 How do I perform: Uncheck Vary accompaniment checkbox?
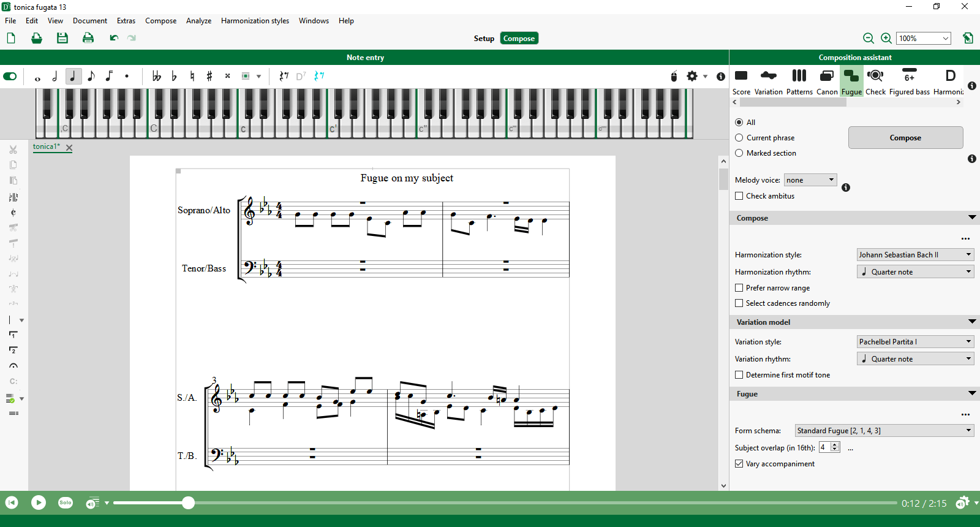coord(739,464)
